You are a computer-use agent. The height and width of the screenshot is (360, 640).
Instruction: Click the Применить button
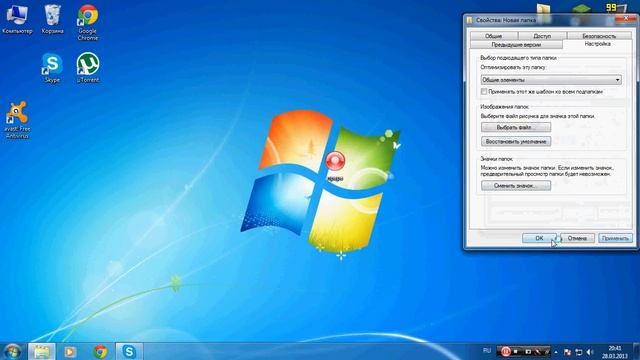tap(616, 238)
